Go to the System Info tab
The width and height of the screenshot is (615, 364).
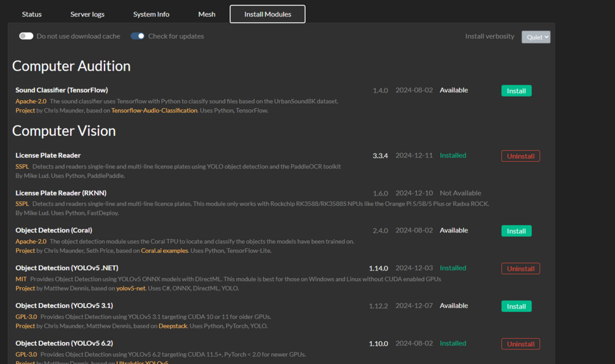point(151,14)
